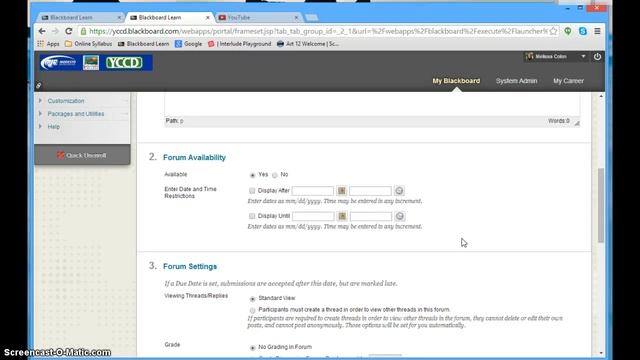640x360 pixels.
Task: Click the browser address bar URL
Action: pyautogui.click(x=318, y=31)
